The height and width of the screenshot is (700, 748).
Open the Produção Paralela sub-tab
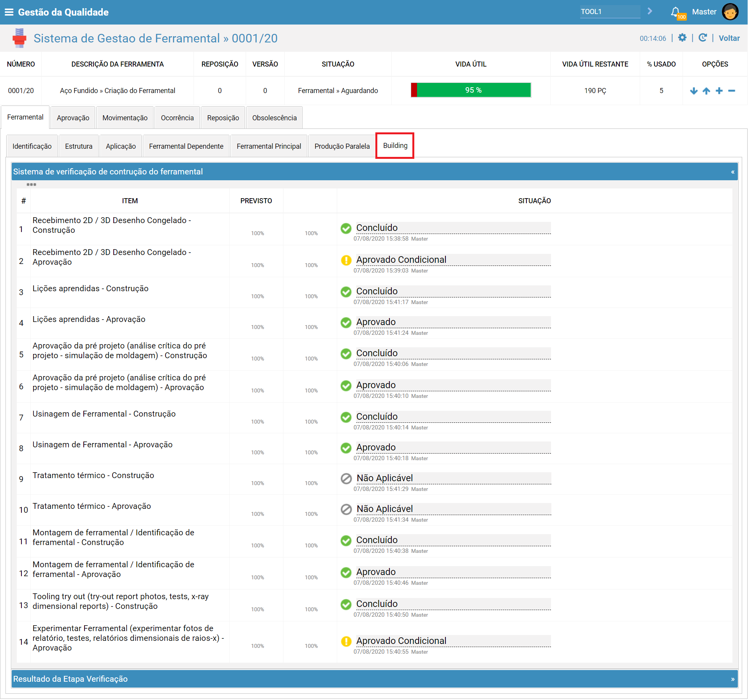pyautogui.click(x=342, y=146)
